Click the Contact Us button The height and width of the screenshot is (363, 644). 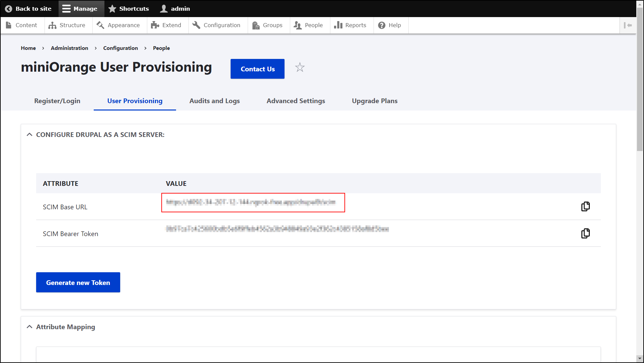257,69
